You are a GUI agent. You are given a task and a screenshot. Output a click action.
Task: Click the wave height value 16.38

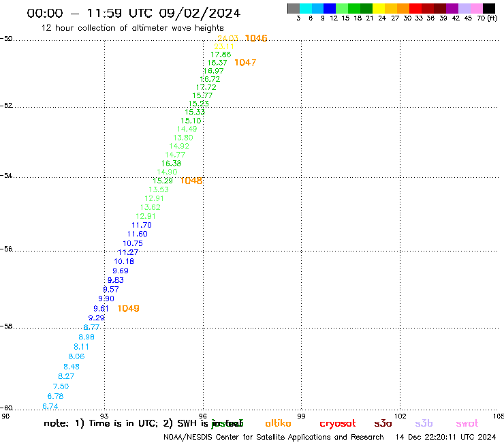[172, 164]
